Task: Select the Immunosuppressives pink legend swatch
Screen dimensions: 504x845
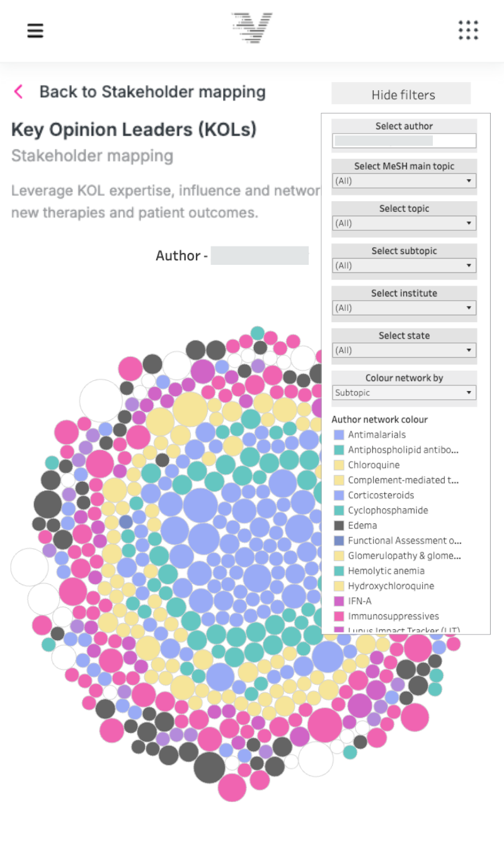Action: (x=339, y=616)
